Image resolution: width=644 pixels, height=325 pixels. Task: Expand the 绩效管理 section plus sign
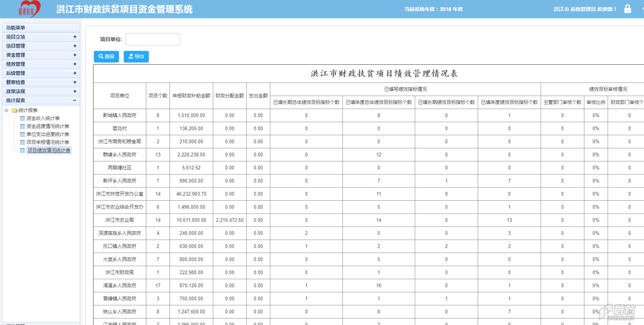[x=75, y=64]
